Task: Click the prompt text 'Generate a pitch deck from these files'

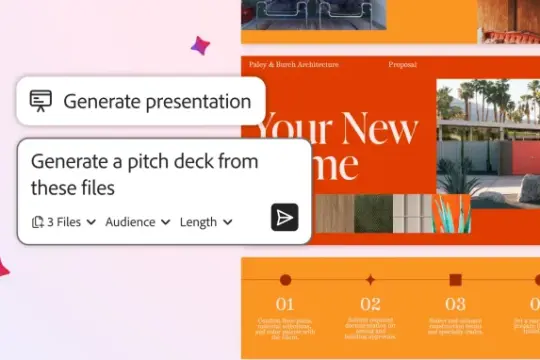Action: click(x=145, y=175)
